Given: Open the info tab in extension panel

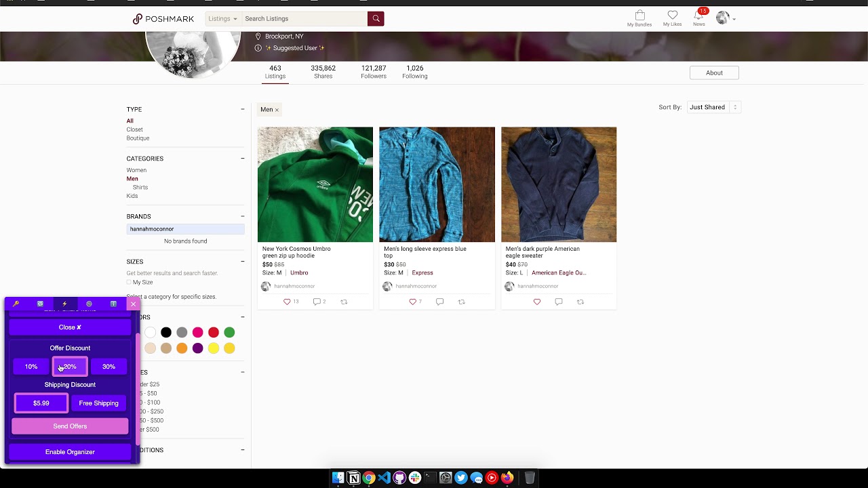Looking at the screenshot, I should (x=113, y=304).
